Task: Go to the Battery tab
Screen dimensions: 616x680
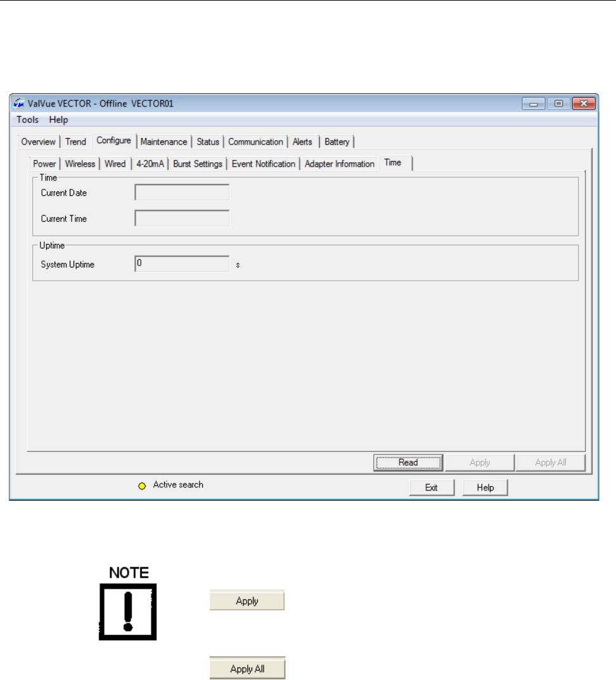Action: point(337,142)
